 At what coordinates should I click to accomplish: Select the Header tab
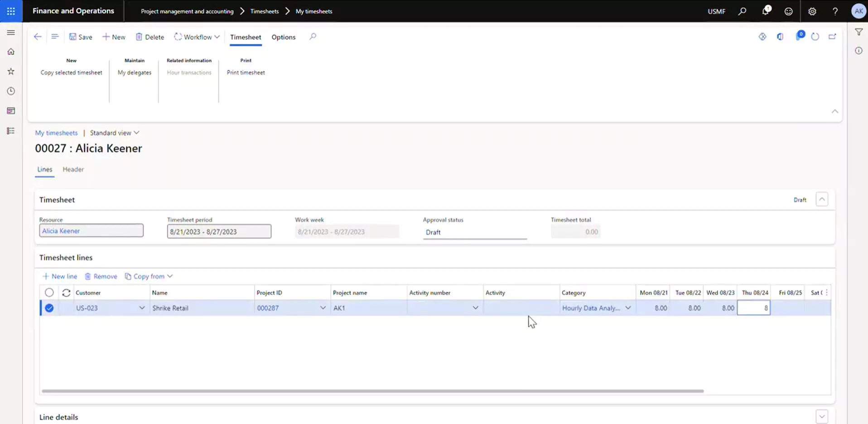point(73,169)
